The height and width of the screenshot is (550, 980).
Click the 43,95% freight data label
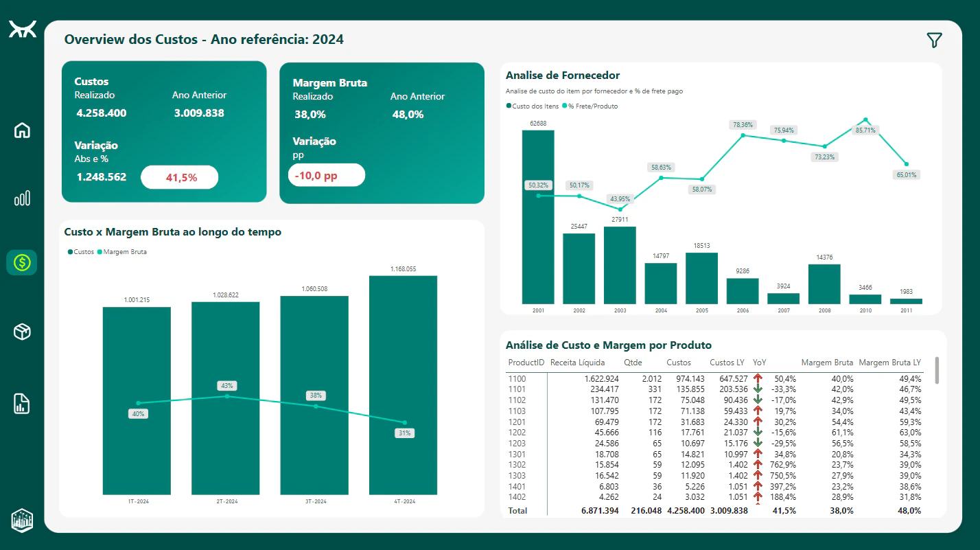pyautogui.click(x=620, y=198)
